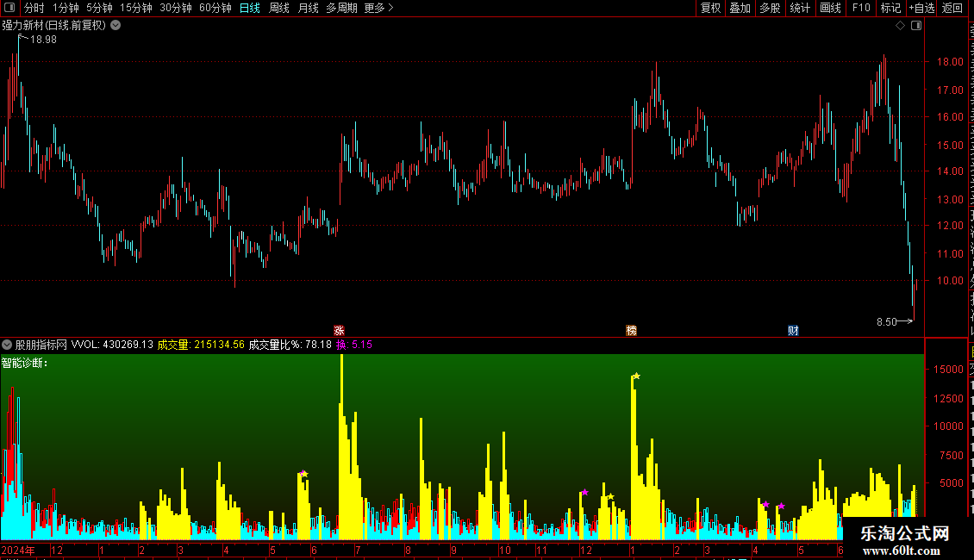Click the 18.00 price axis label
The image size is (974, 560).
pos(950,61)
